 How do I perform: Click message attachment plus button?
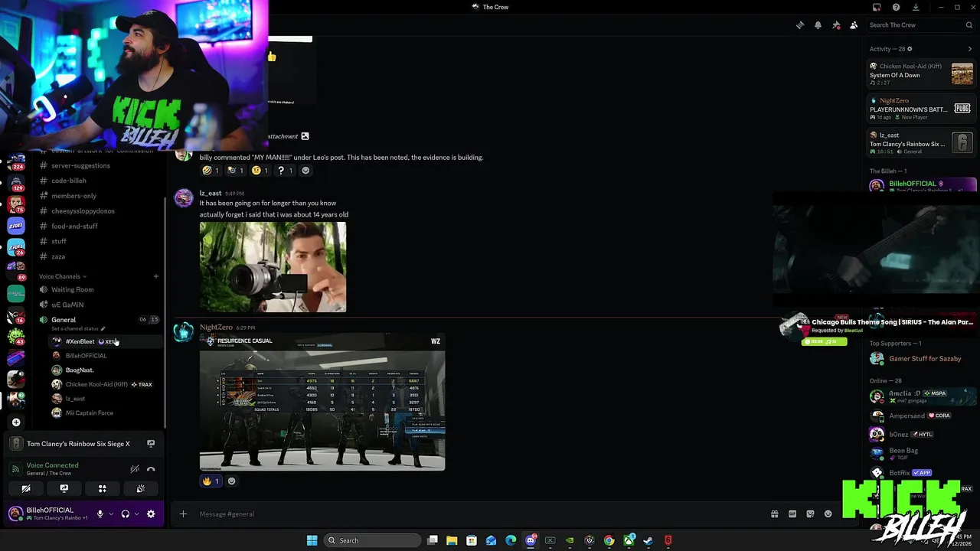(183, 514)
